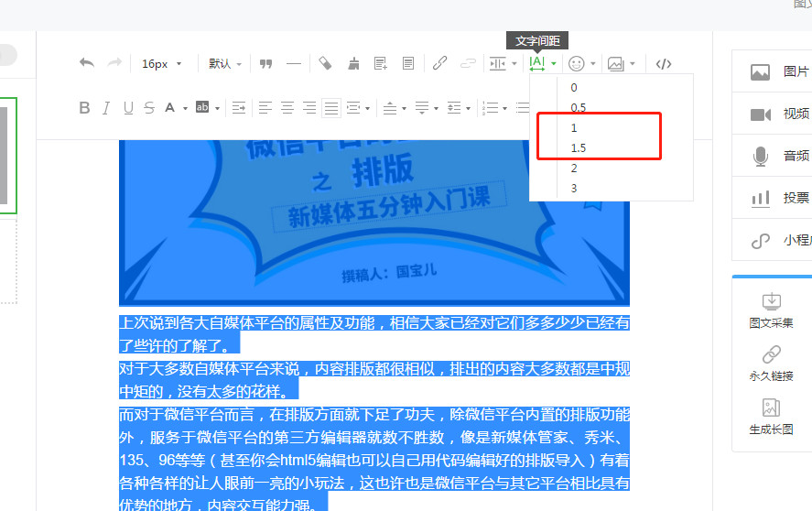This screenshot has height=511, width=812.
Task: Expand the font color dropdown arrow
Action: point(185,108)
